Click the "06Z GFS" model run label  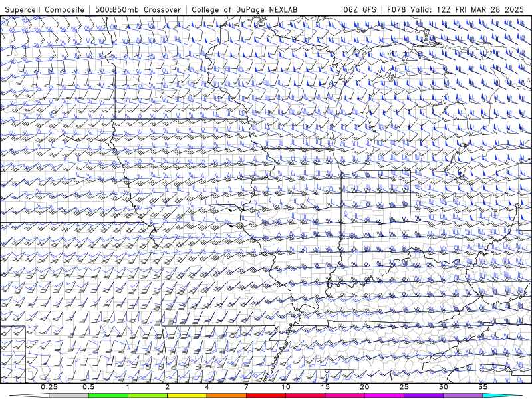click(x=360, y=9)
